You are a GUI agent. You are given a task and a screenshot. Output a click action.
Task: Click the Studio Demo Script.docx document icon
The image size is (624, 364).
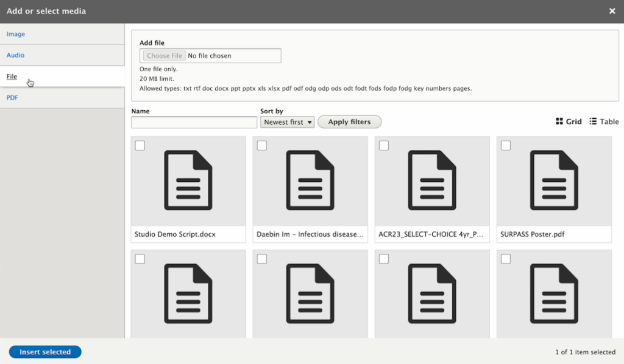click(x=188, y=181)
